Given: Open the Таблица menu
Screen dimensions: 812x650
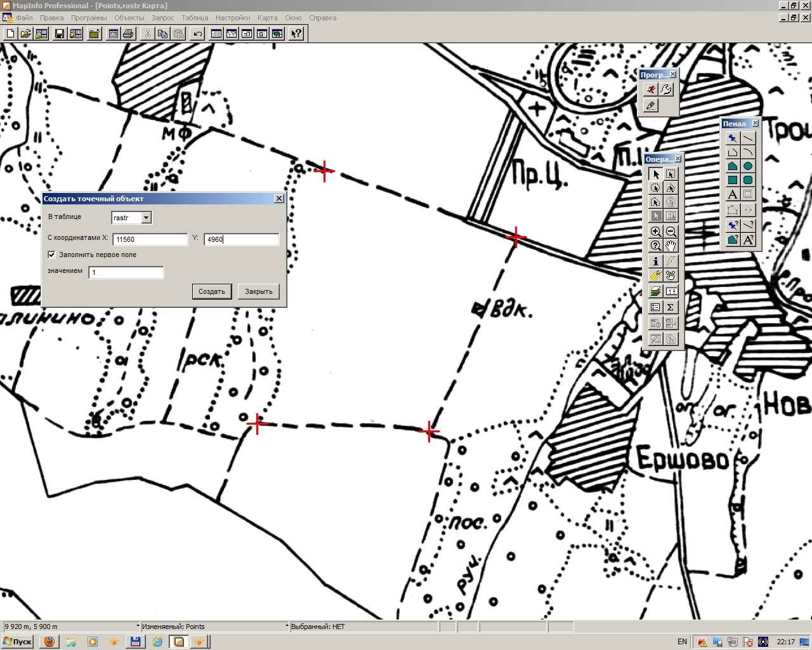Looking at the screenshot, I should pyautogui.click(x=195, y=18).
